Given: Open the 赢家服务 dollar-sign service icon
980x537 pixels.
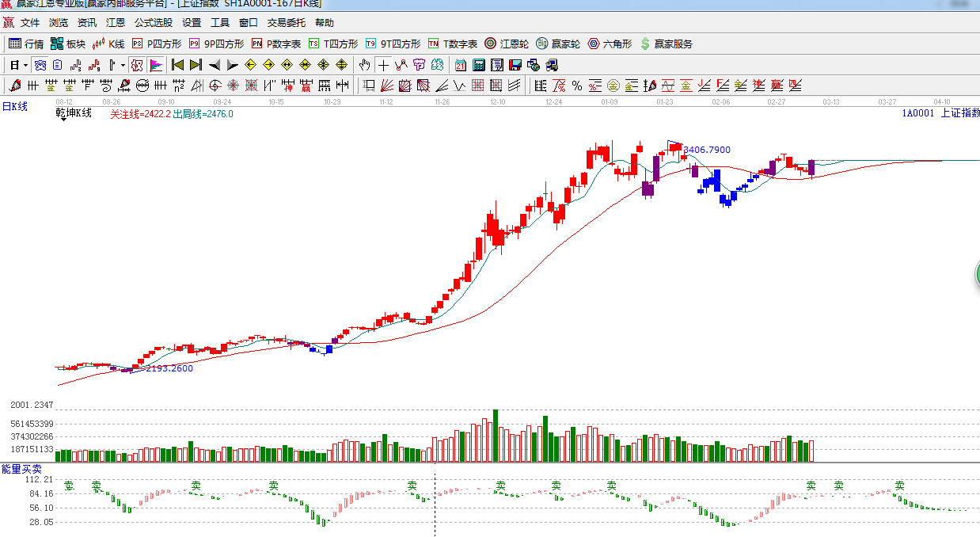Looking at the screenshot, I should (666, 44).
